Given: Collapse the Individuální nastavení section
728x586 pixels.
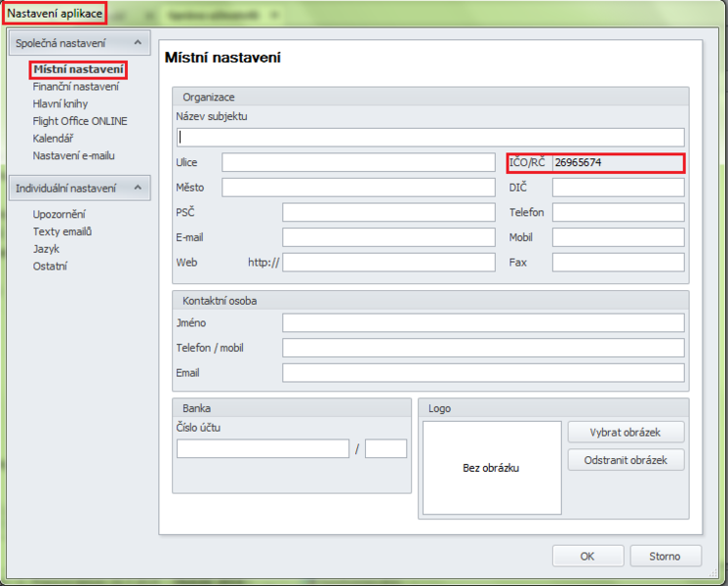Looking at the screenshot, I should click(x=138, y=188).
